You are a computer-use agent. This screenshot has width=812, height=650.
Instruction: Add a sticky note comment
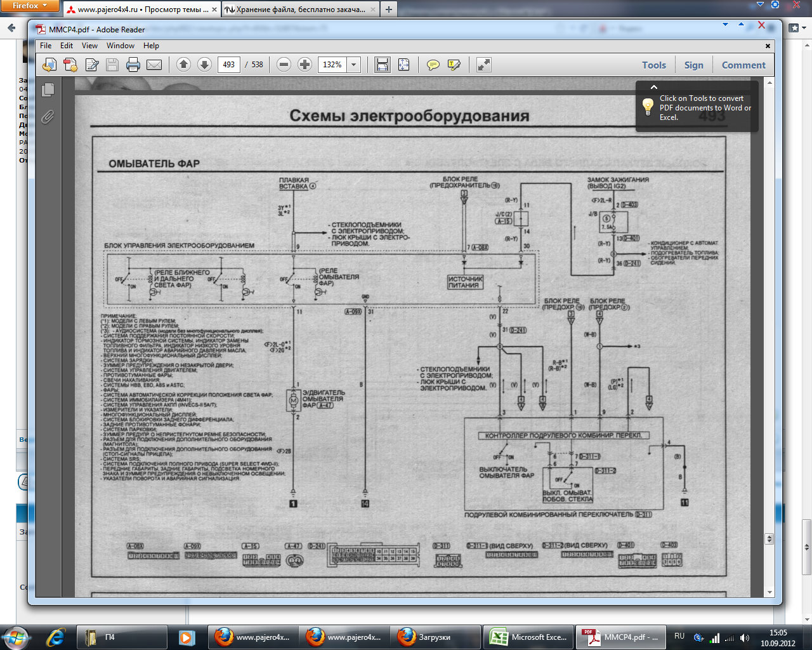tap(433, 65)
